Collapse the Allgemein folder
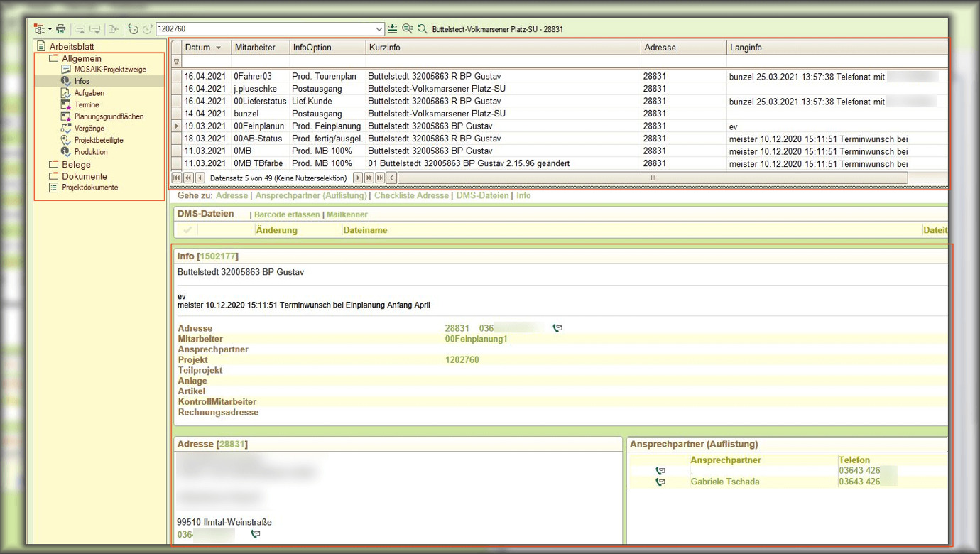This screenshot has width=980, height=554. click(x=53, y=58)
